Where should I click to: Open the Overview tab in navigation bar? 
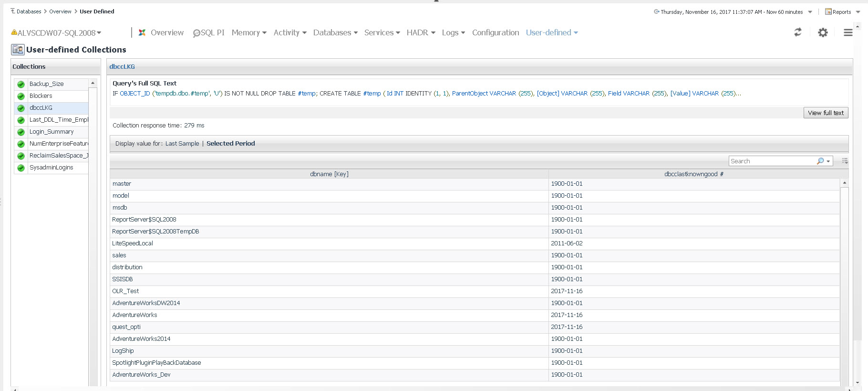[166, 33]
